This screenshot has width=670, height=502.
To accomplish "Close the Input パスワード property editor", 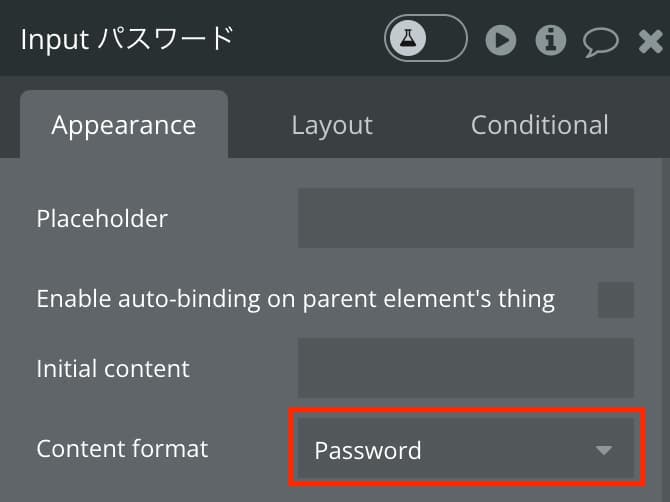I will pos(650,41).
